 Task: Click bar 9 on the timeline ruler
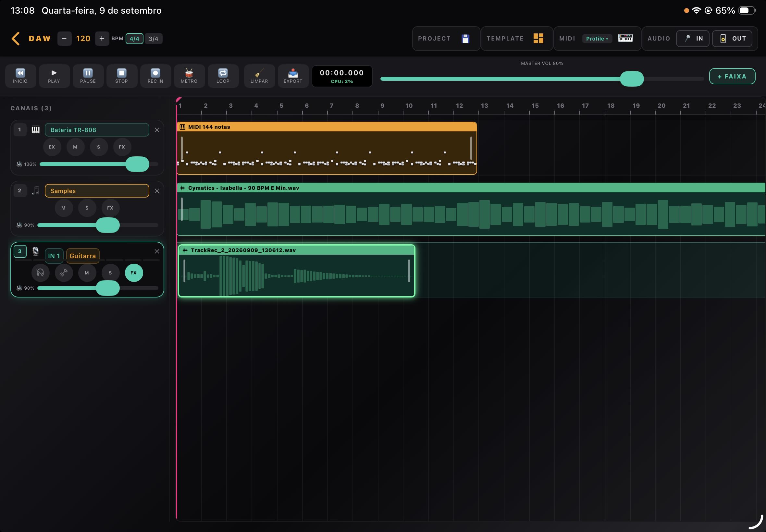[382, 106]
